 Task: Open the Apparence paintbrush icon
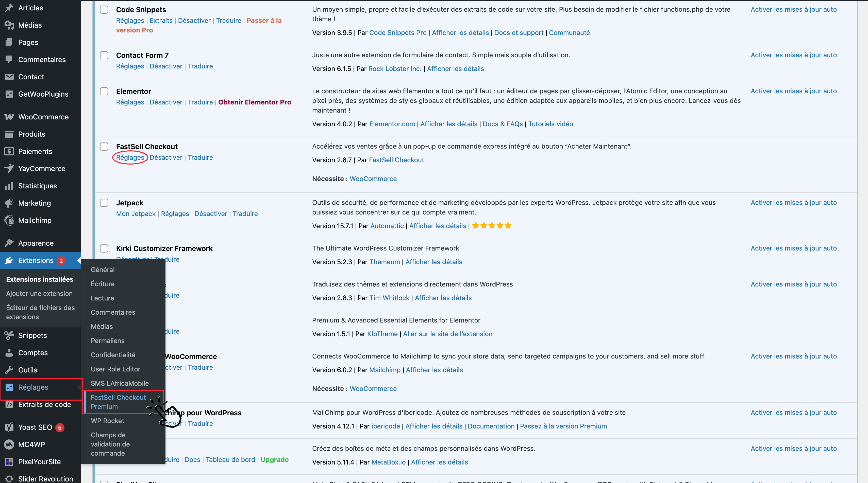pos(9,243)
